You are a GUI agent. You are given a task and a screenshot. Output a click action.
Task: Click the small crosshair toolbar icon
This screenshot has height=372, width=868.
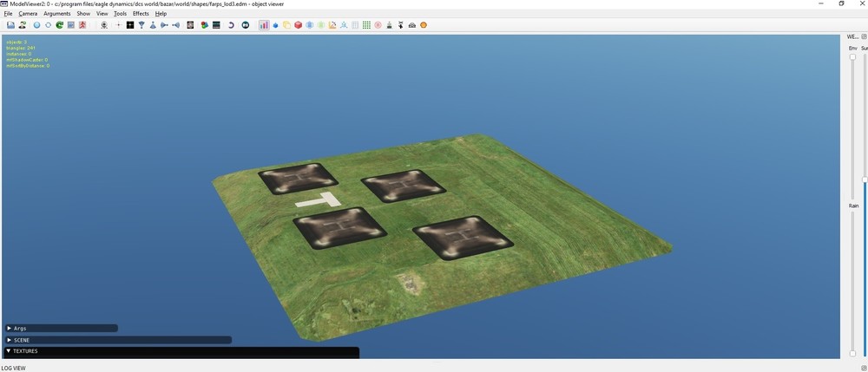point(118,25)
